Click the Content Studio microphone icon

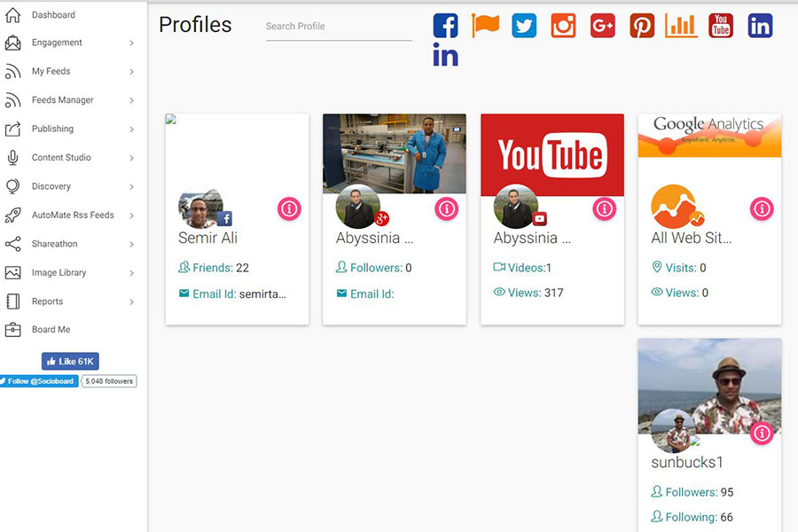click(x=12, y=158)
